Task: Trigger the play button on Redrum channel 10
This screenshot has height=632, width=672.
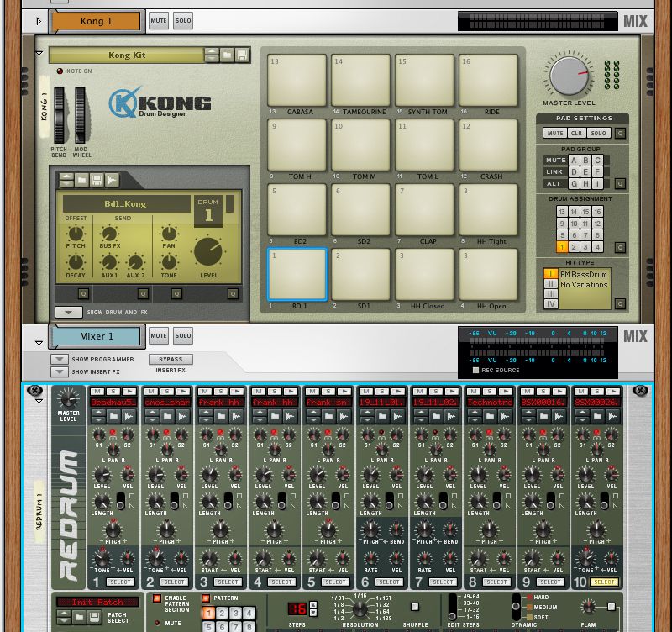Action: coord(613,392)
